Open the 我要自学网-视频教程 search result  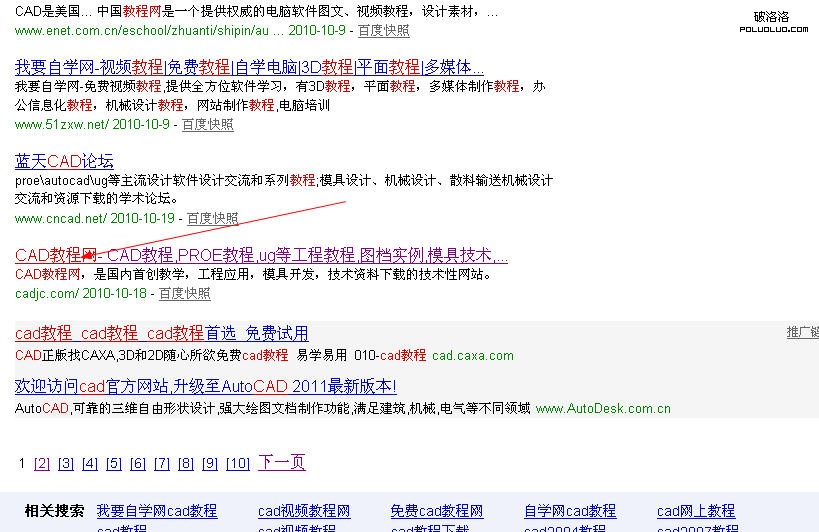pyautogui.click(x=249, y=68)
